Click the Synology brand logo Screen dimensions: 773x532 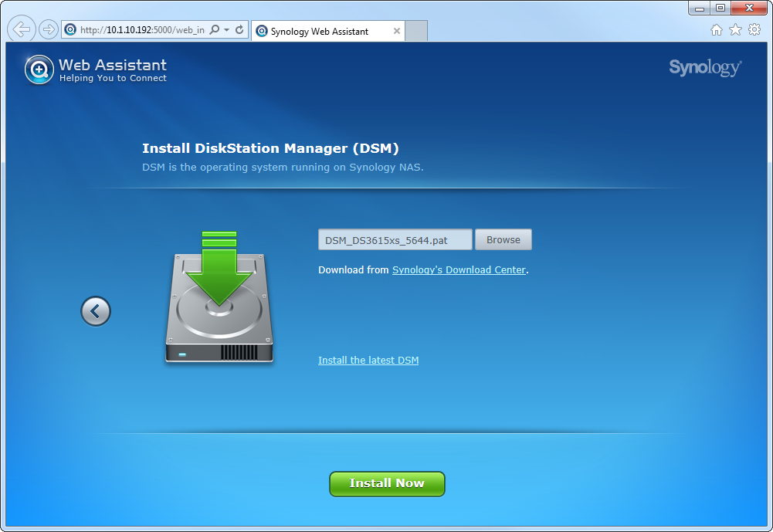[705, 67]
